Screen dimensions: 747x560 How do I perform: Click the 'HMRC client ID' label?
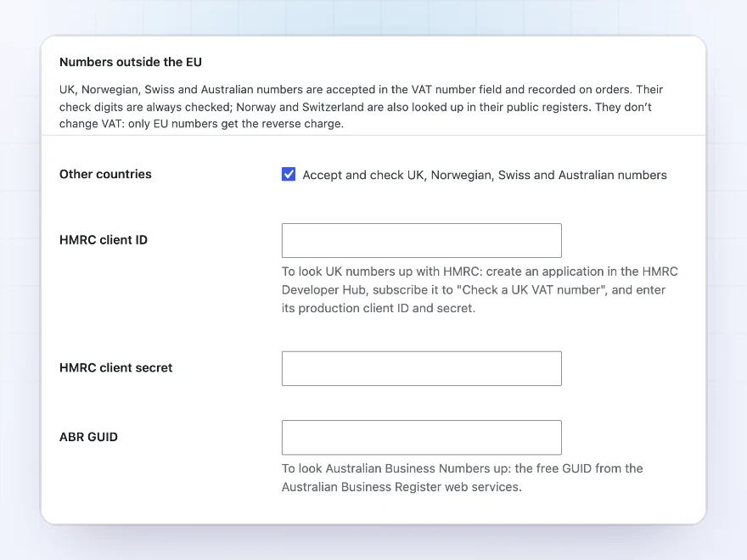coord(104,240)
